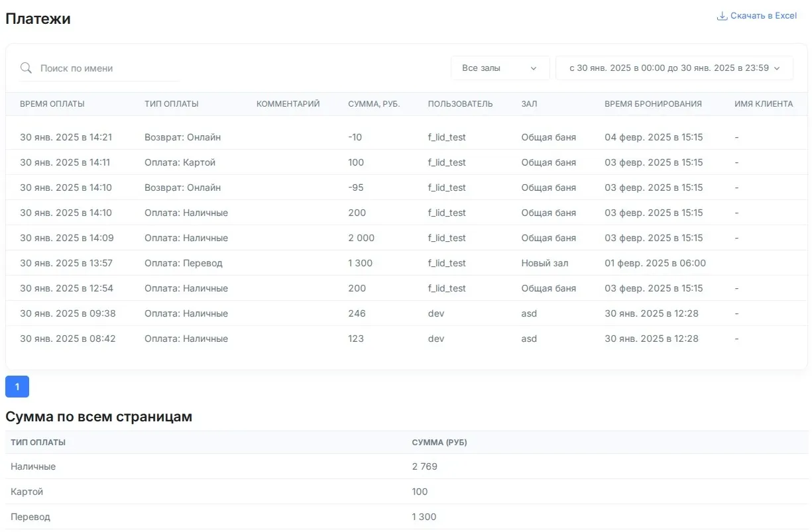812x532 pixels.
Task: Click the Сумма, руб. column header
Action: pos(374,104)
